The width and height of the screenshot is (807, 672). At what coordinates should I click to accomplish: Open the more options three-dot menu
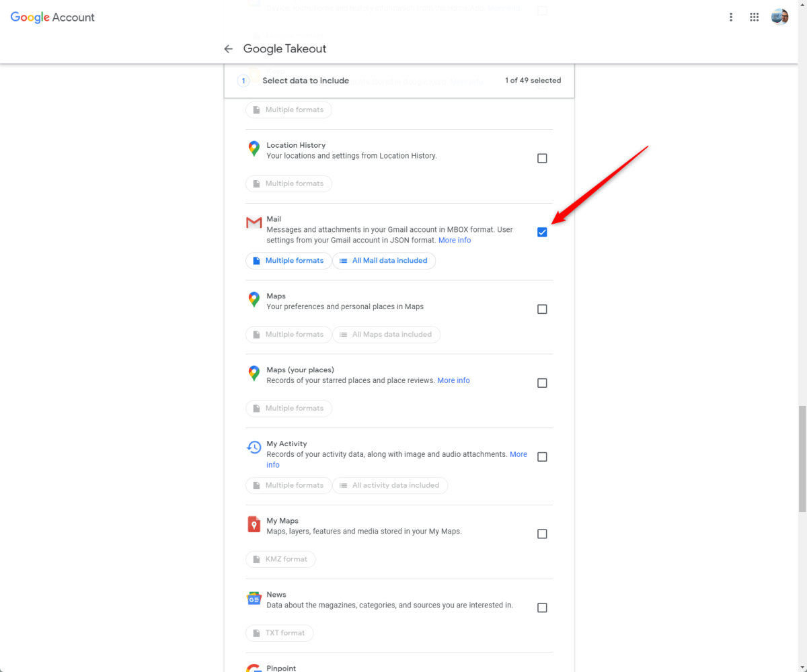click(731, 17)
